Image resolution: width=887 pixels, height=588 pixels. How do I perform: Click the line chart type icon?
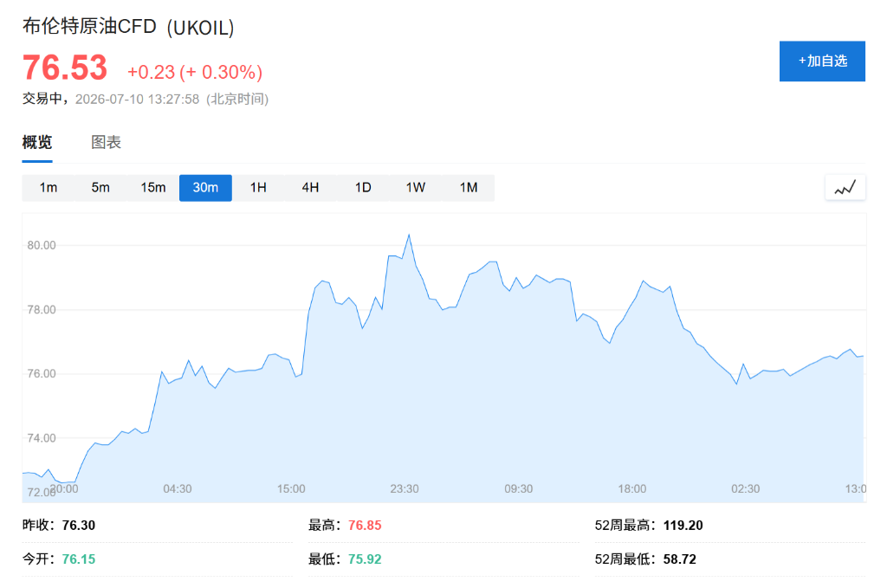[845, 188]
